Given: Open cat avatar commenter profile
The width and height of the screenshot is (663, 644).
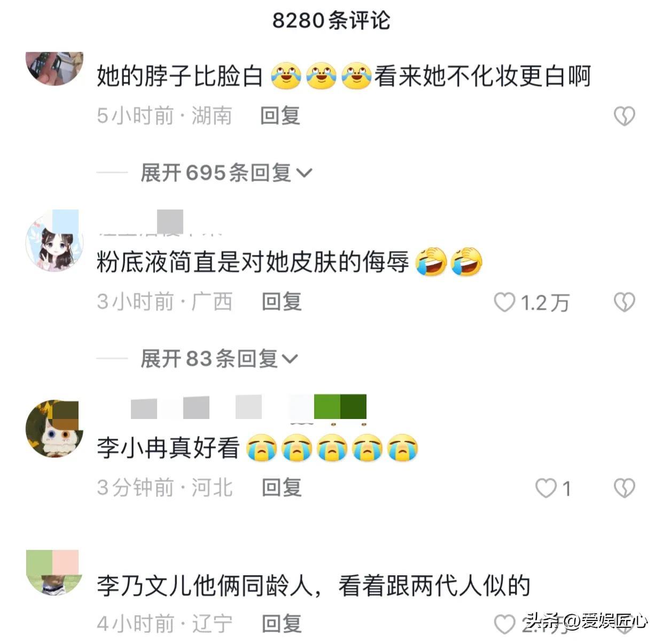Looking at the screenshot, I should pos(54,428).
